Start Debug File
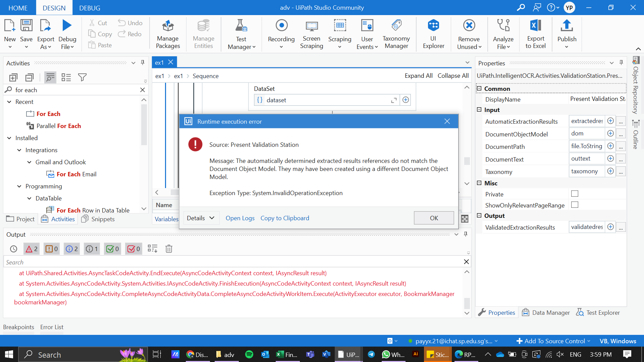 [x=67, y=34]
